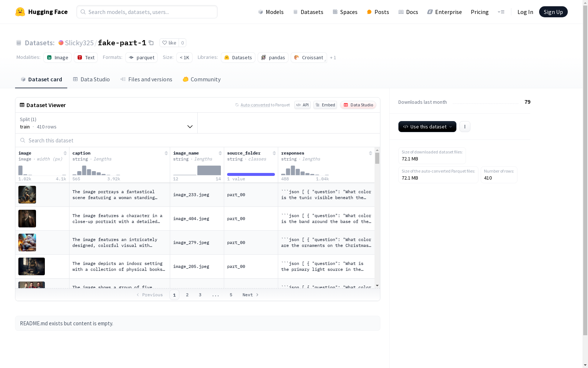Sort the caption column
The image size is (588, 368).
(x=166, y=153)
